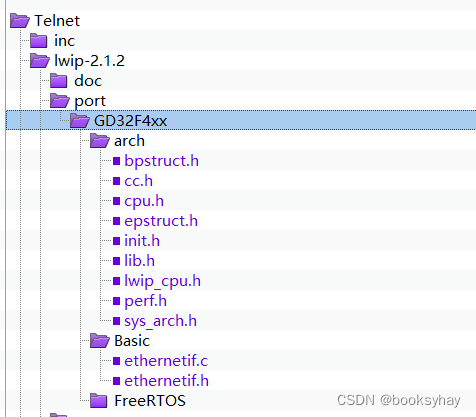This screenshot has height=417, width=476.
Task: Click the port folder icon
Action: click(60, 101)
